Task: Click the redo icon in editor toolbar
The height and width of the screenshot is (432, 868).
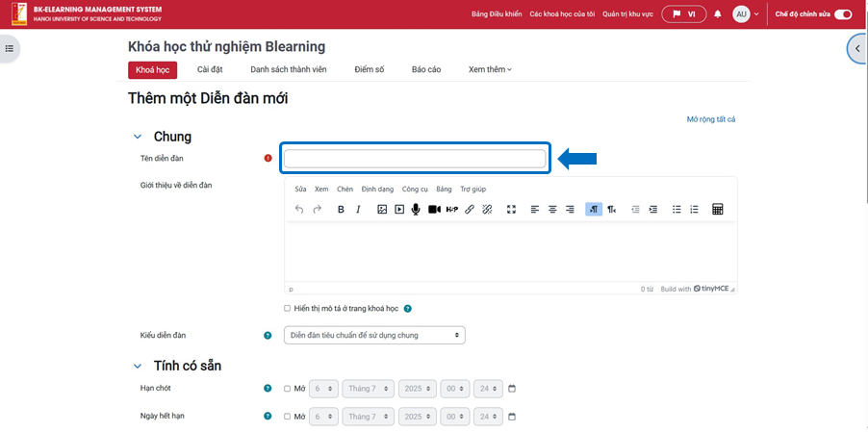Action: tap(318, 209)
